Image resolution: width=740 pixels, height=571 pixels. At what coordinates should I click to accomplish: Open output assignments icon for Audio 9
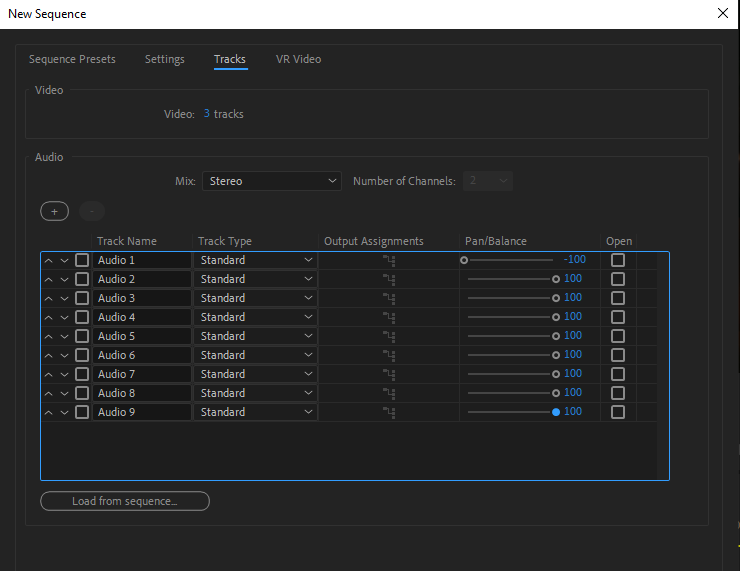click(x=389, y=412)
